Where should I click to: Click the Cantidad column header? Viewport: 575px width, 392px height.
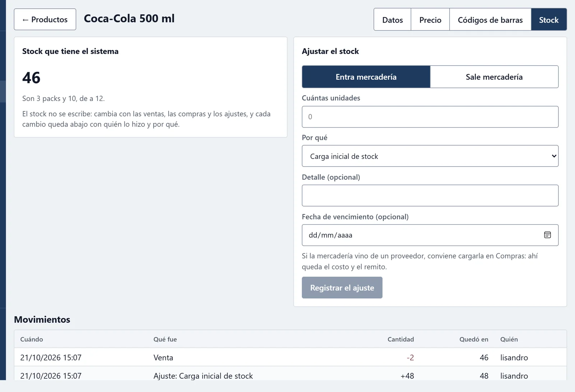tap(401, 339)
